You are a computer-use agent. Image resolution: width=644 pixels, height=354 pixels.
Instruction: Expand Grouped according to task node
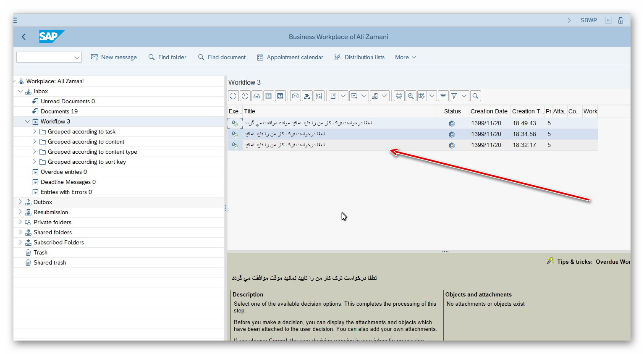pyautogui.click(x=34, y=131)
